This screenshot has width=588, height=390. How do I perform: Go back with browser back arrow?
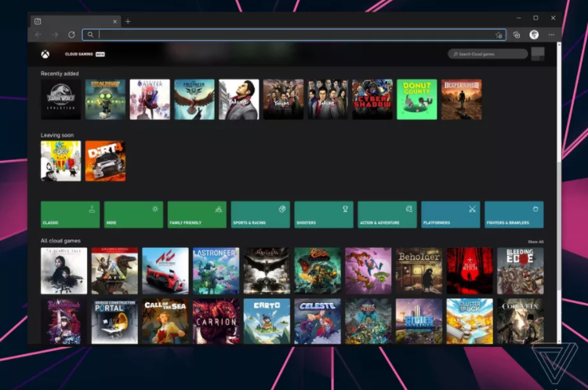pos(38,35)
